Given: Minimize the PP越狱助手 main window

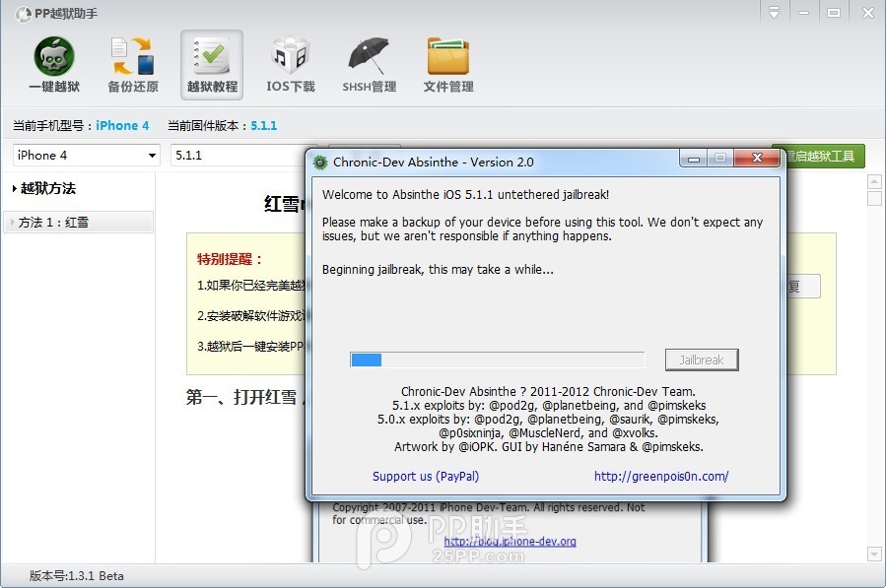Looking at the screenshot, I should coord(803,13).
